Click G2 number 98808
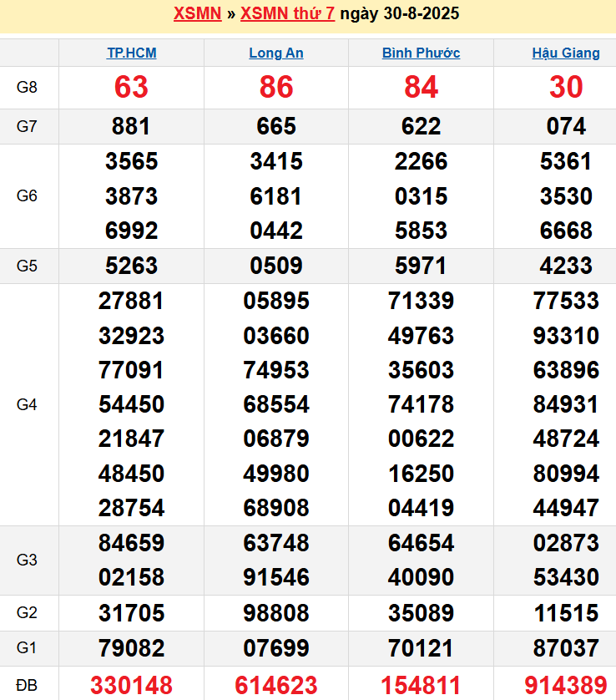616x700 pixels. (x=276, y=613)
